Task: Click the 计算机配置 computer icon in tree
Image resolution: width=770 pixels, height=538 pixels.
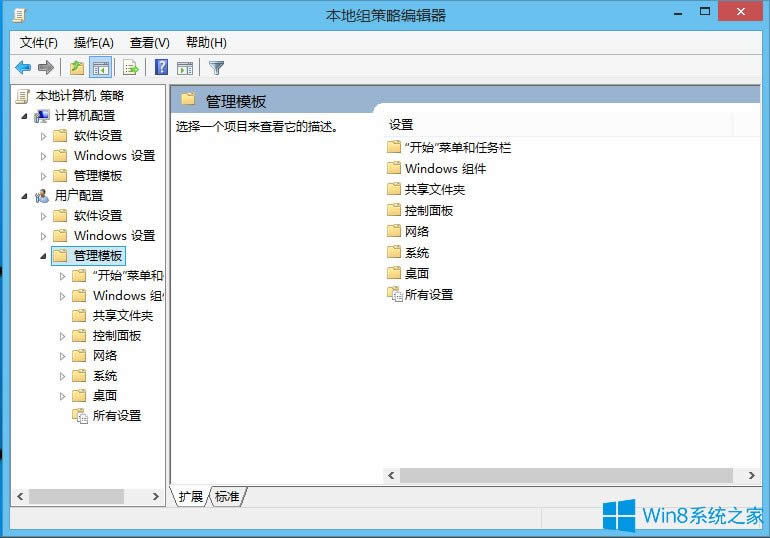Action: (x=42, y=116)
